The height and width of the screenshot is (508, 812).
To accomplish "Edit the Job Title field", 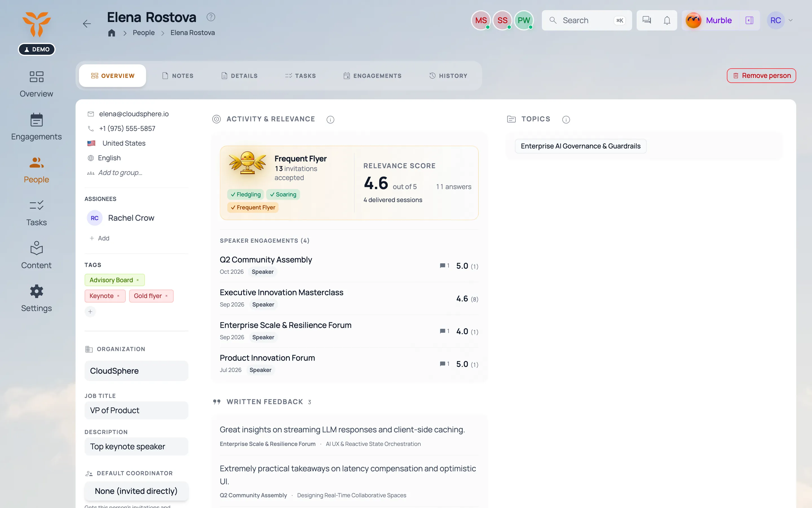I will click(x=136, y=410).
